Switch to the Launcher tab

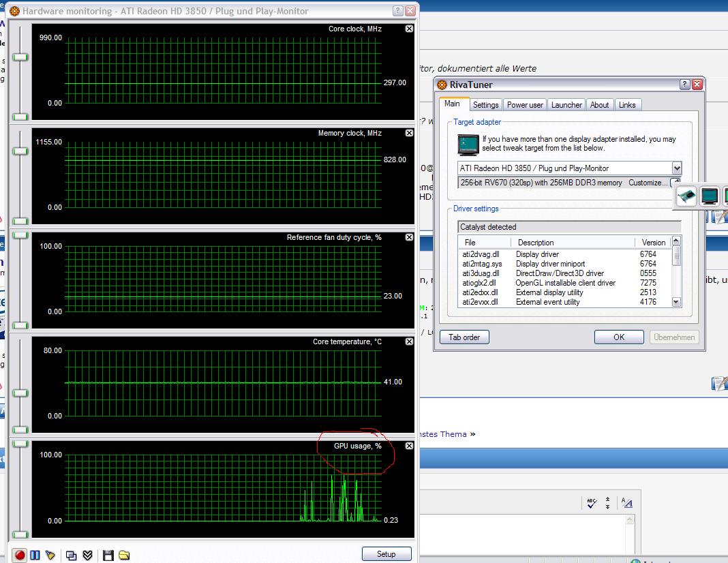566,105
